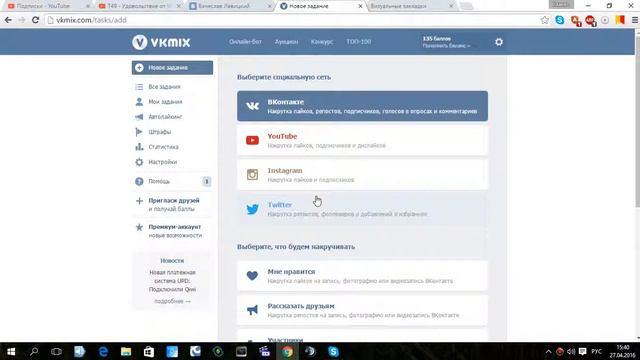Select the ВКонтакте social network card
The image size is (640, 360).
tap(362, 106)
